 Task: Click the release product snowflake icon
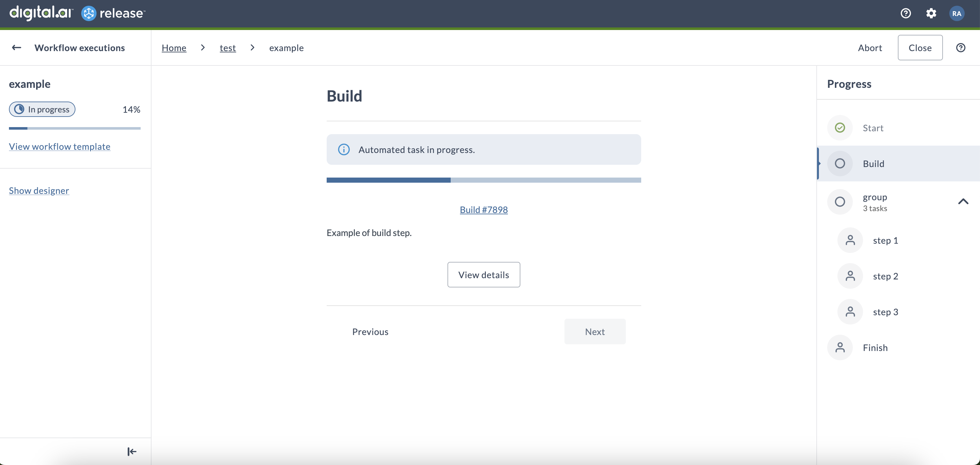coord(89,13)
